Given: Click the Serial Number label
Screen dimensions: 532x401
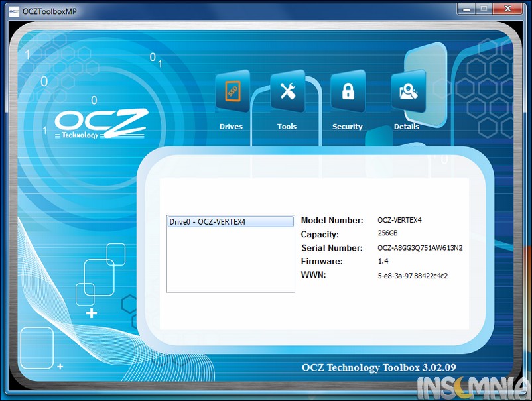Looking at the screenshot, I should [x=332, y=248].
